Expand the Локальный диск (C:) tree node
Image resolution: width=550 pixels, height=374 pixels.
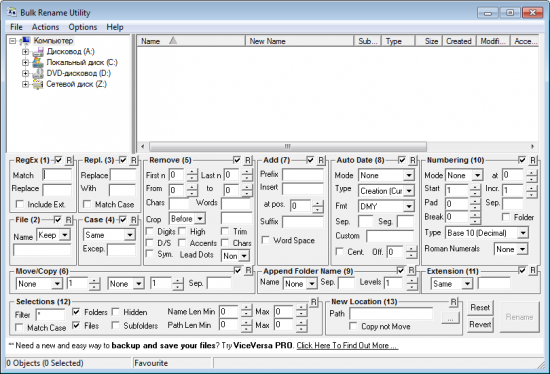tap(25, 63)
